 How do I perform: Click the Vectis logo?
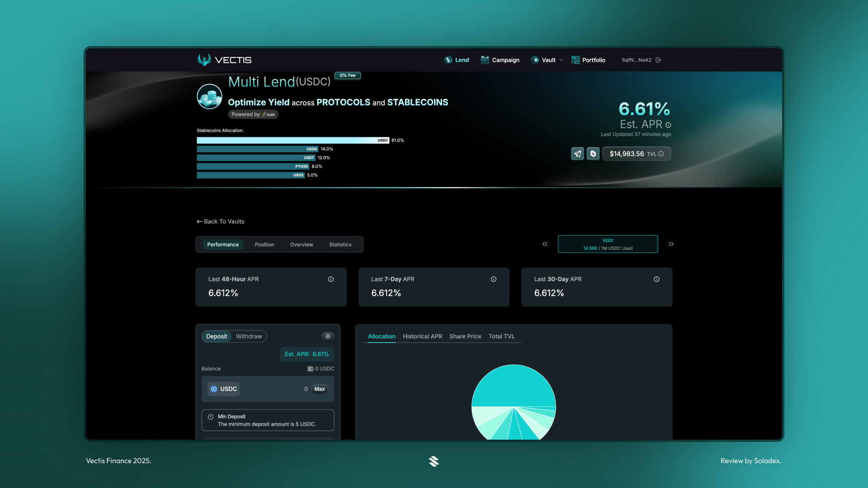click(x=224, y=60)
